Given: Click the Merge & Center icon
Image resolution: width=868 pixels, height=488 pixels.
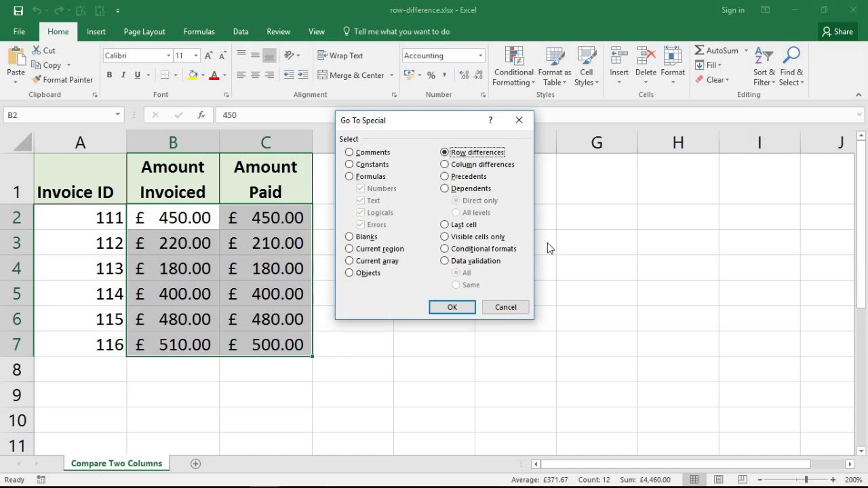Looking at the screenshot, I should pos(323,75).
